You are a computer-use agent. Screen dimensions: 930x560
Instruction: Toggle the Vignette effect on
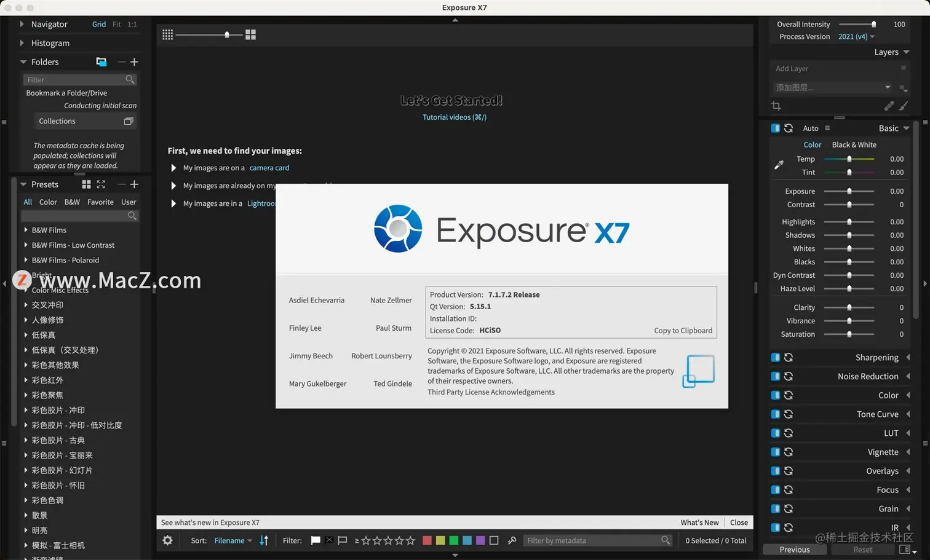pyautogui.click(x=774, y=452)
